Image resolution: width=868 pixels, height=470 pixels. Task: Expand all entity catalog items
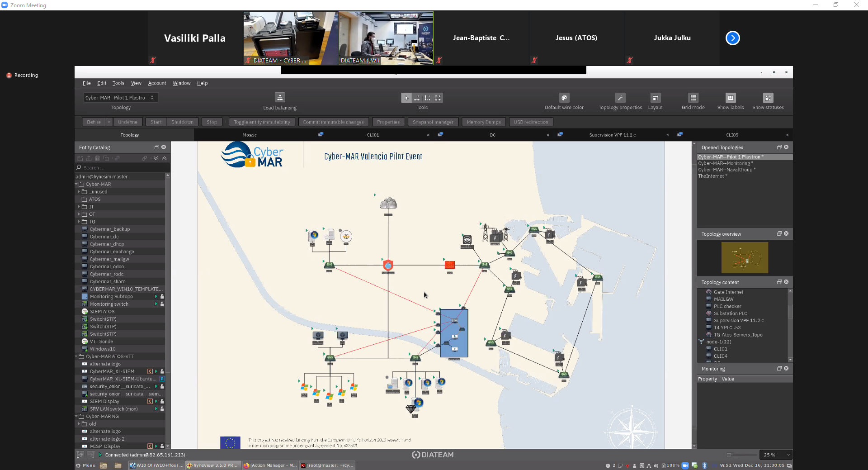click(x=156, y=158)
